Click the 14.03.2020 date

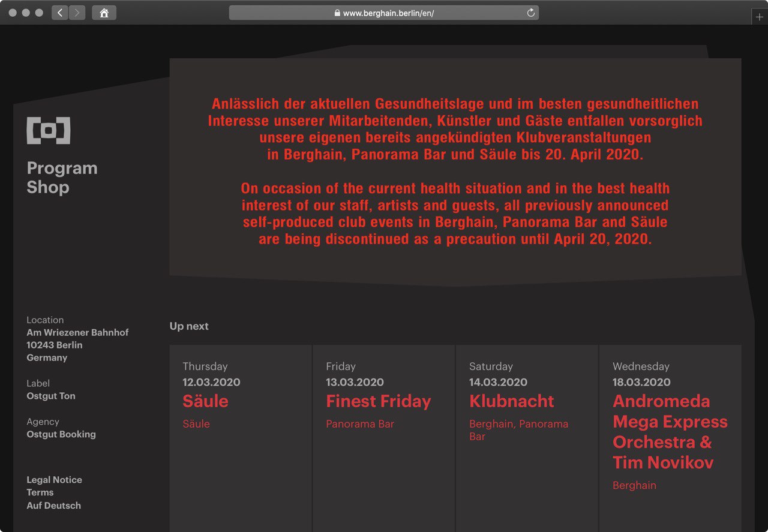(x=498, y=382)
